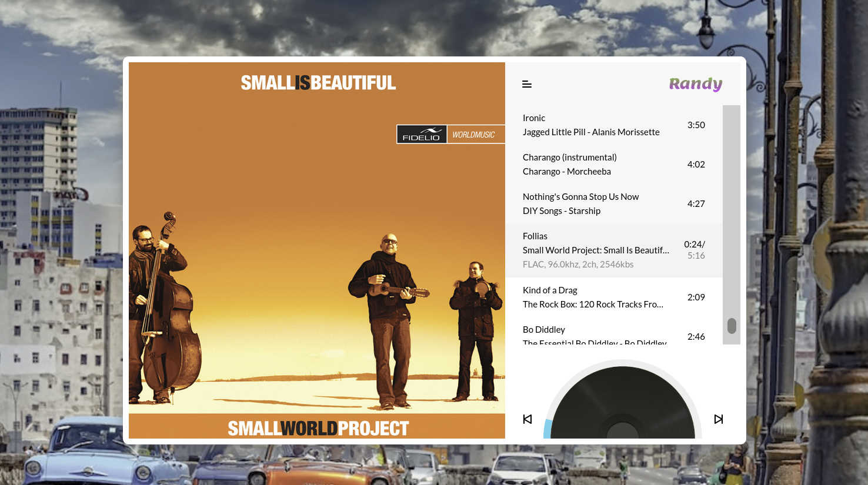The width and height of the screenshot is (868, 485).
Task: Click the 4:02 duration of Charango
Action: (x=696, y=165)
